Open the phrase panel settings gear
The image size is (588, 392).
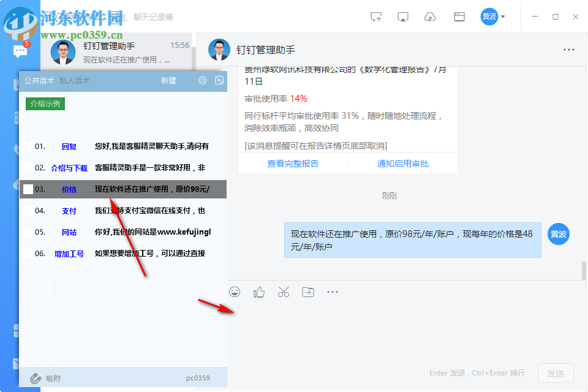pyautogui.click(x=203, y=80)
